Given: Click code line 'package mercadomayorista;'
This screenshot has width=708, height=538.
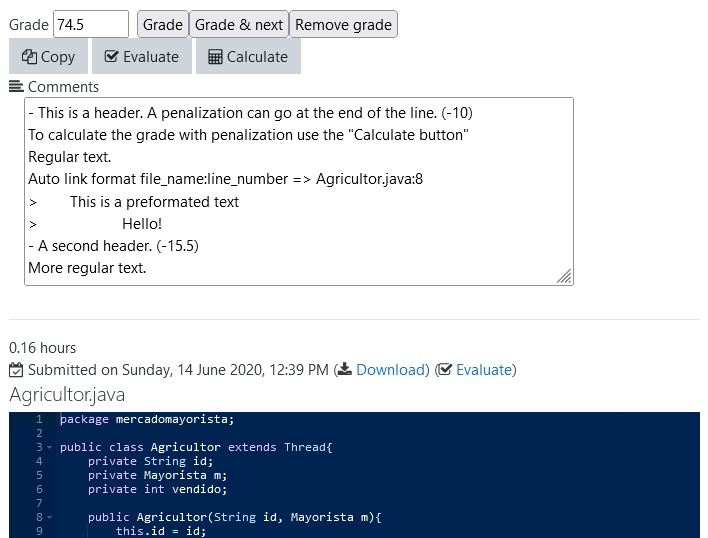Looking at the screenshot, I should click(x=147, y=419).
